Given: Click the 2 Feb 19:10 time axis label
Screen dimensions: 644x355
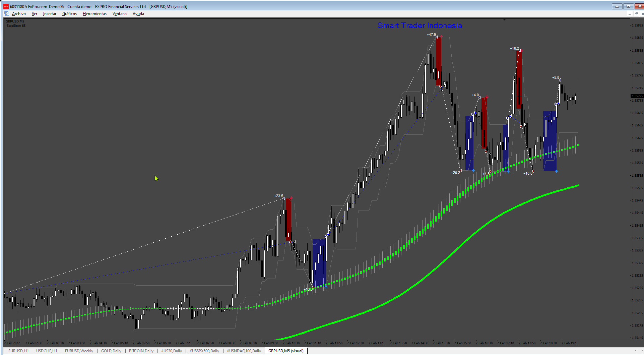Looking at the screenshot, I should tap(570, 343).
